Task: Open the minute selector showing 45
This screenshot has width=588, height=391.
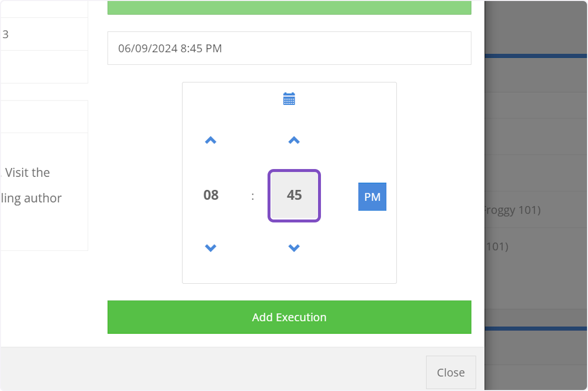Action: click(x=294, y=195)
